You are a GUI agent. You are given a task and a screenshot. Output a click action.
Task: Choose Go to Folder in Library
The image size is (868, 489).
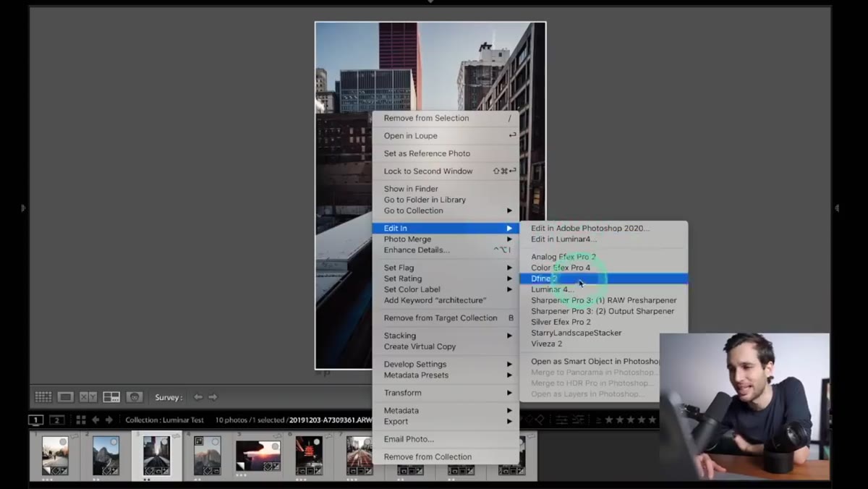click(x=446, y=200)
